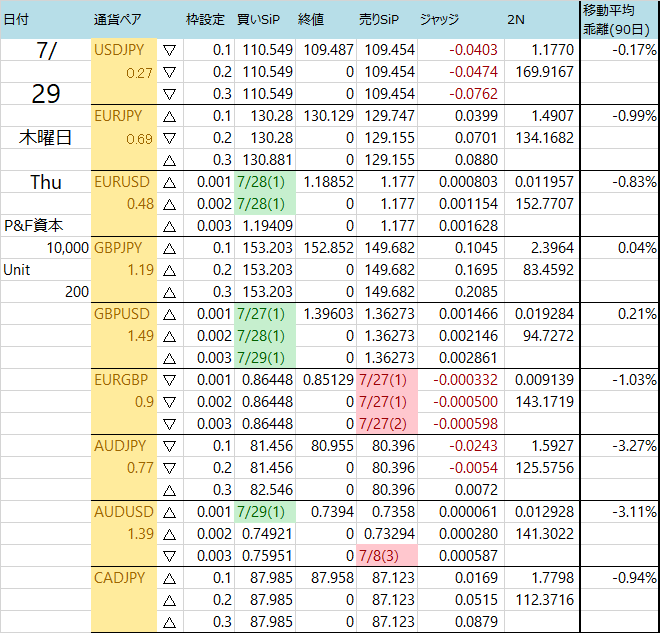The height and width of the screenshot is (633, 660).
Task: Click the up triangle beside EURUSD label
Action: tap(169, 182)
